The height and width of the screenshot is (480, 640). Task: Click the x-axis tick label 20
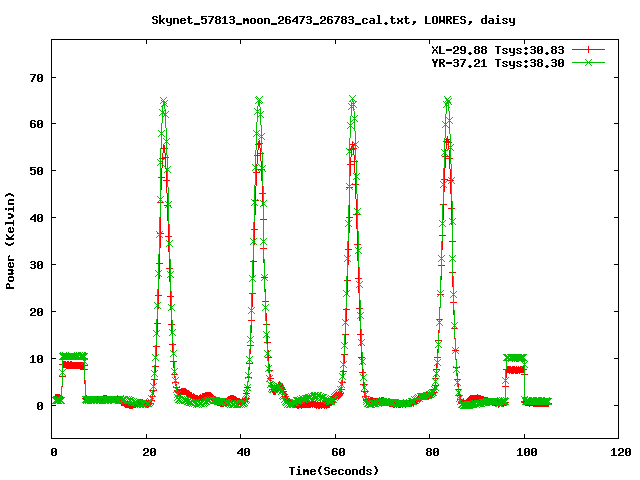(149, 452)
